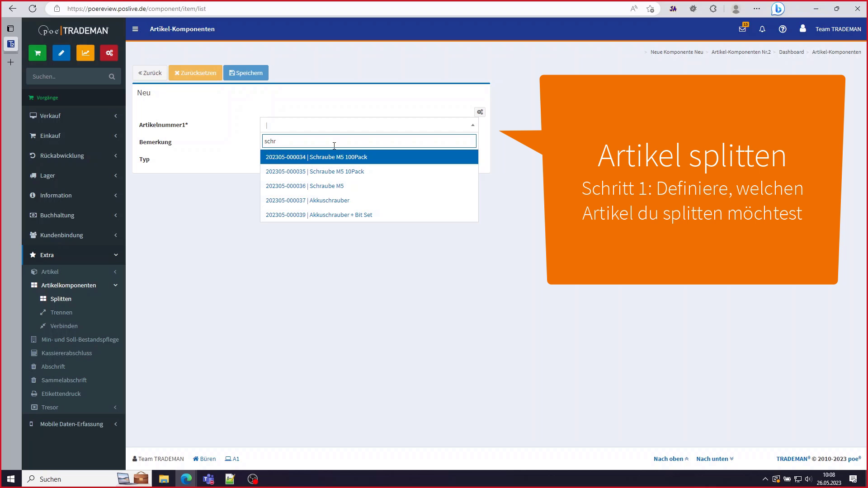
Task: Open browser extensions puzzle icon
Action: pyautogui.click(x=713, y=9)
